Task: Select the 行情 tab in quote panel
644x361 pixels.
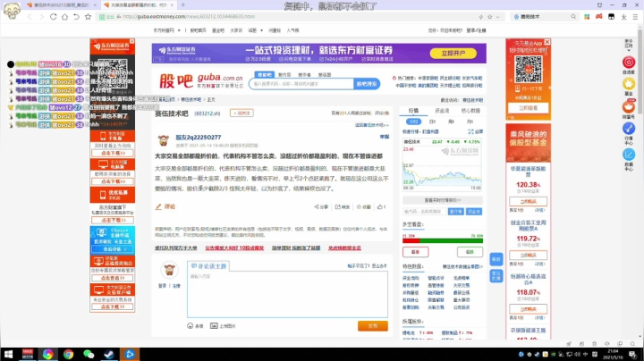Action: pyautogui.click(x=413, y=111)
